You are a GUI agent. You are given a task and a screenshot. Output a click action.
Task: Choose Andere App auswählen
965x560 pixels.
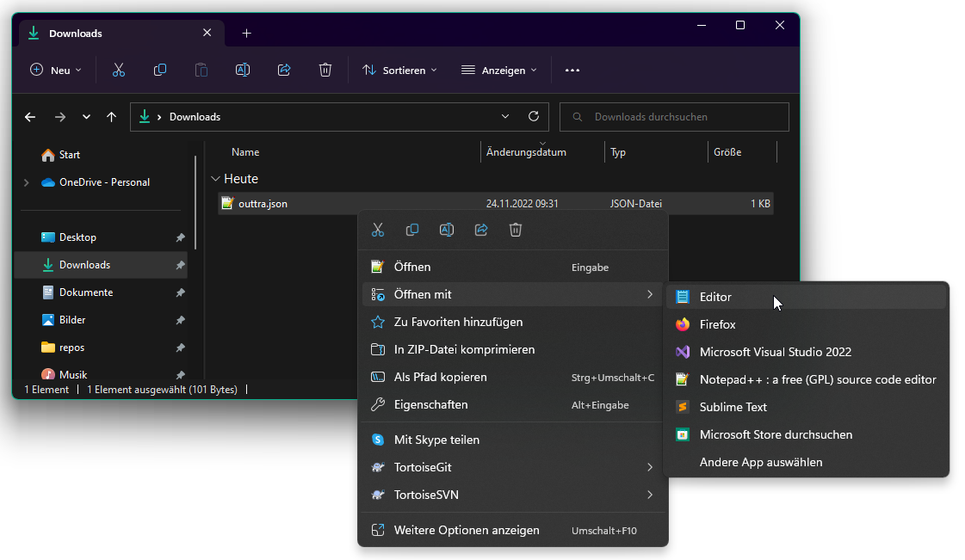[807, 462]
